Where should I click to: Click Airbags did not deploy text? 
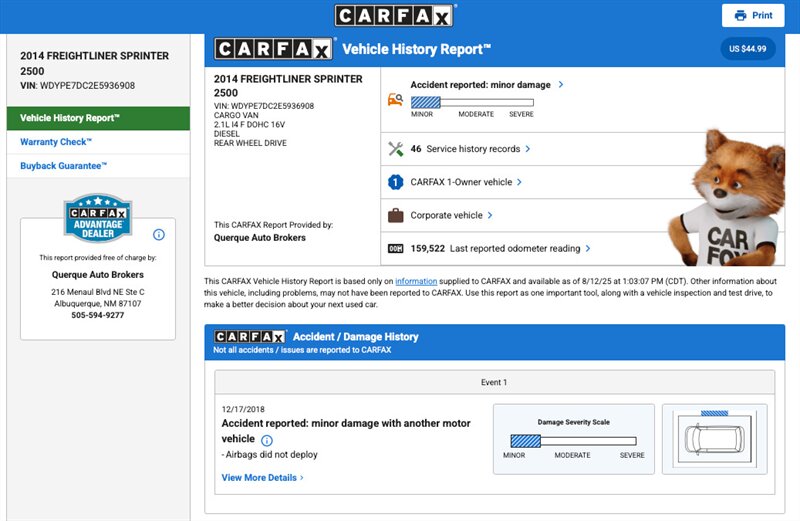pos(271,455)
